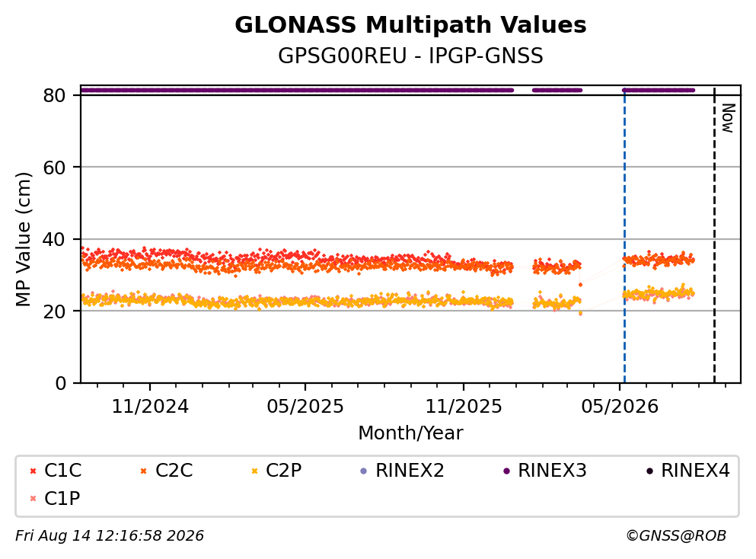Click the GLONASS Multipath Values title
756x559 pixels.
[410, 25]
